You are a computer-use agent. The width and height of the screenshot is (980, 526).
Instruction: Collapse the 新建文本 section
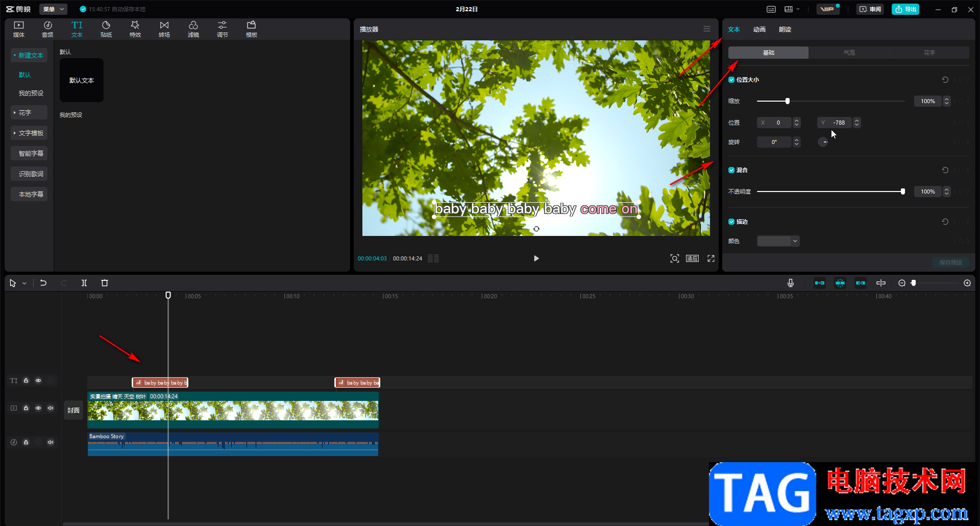click(29, 55)
